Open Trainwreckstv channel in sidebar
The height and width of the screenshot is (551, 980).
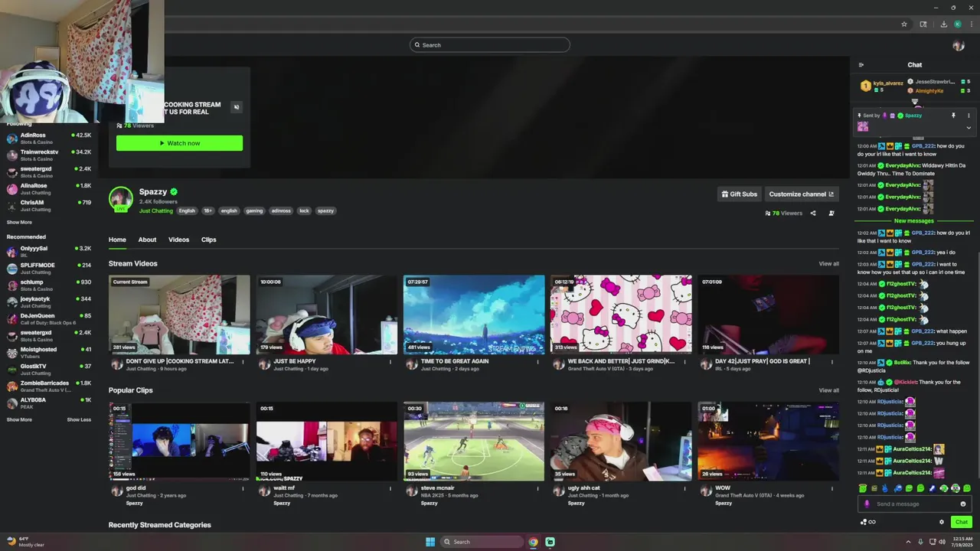click(x=49, y=155)
